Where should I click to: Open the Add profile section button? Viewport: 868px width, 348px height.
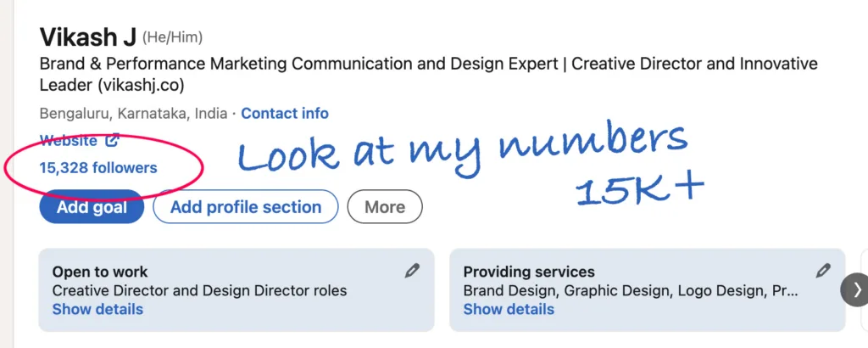[246, 207]
